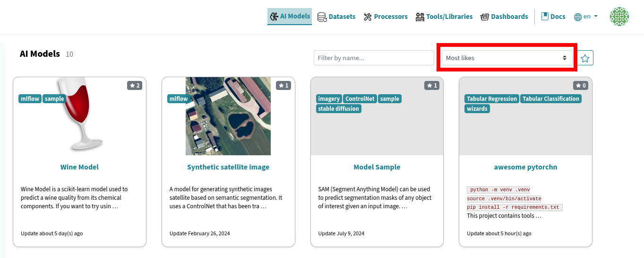
Task: Open the Wine Model title link
Action: (79, 167)
